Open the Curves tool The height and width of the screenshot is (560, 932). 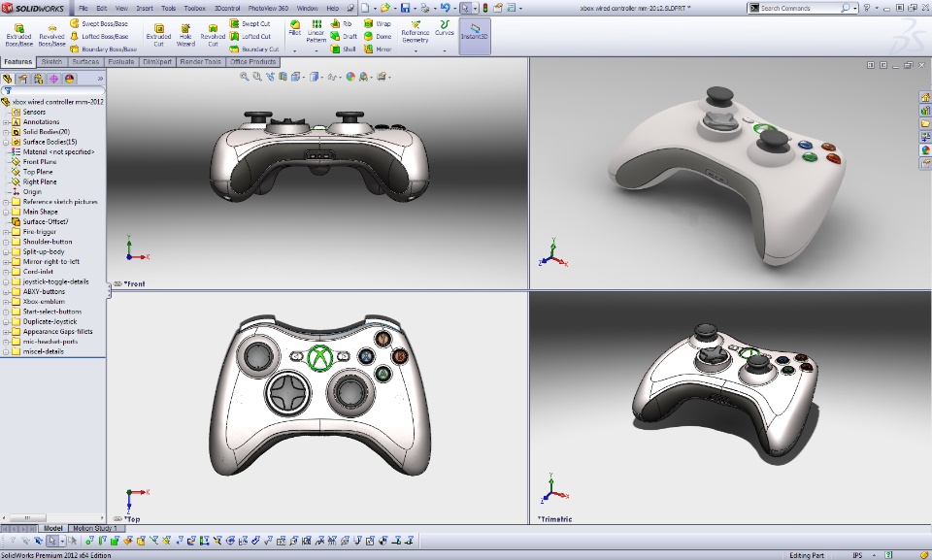444,27
